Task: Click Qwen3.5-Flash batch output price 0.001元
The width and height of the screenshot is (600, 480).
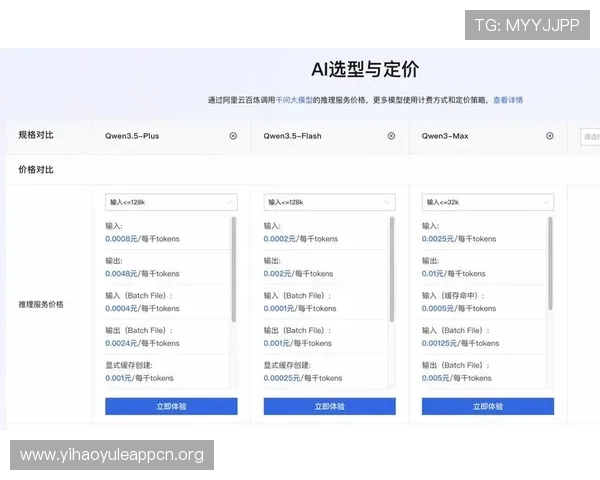Action: click(x=276, y=343)
